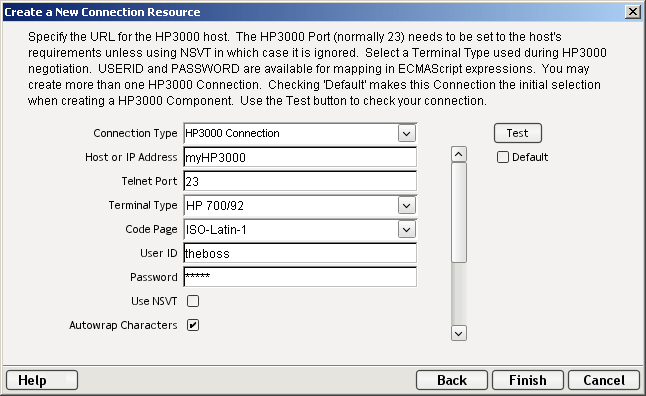The width and height of the screenshot is (646, 396).
Task: Click the Autowrap Characters label
Action: 123,325
